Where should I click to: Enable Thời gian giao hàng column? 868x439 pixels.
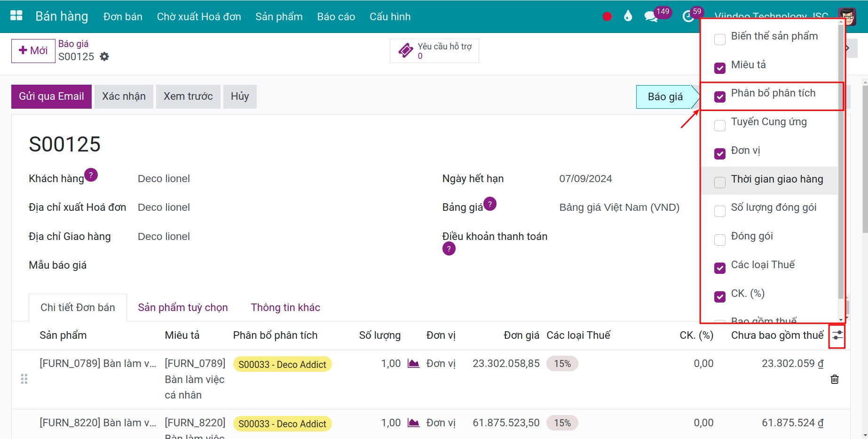click(x=720, y=182)
